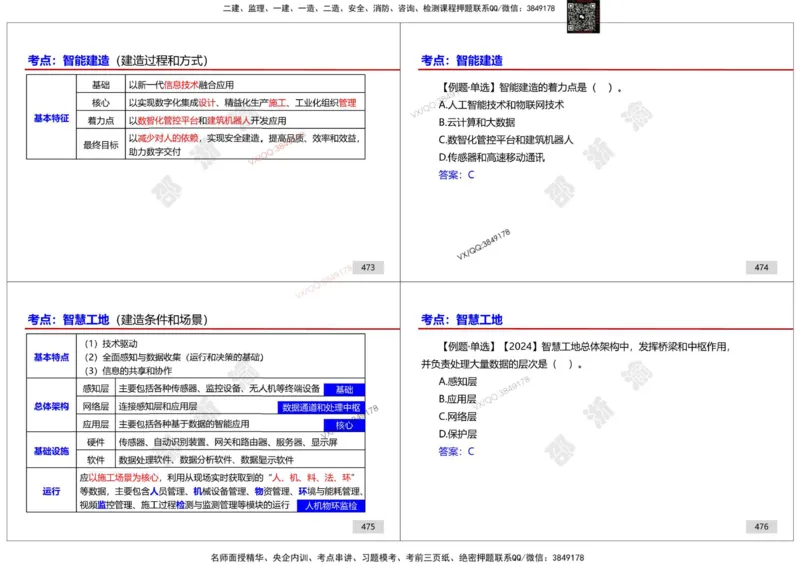Click cell 主要包括各种基于数据的智能应用

pos(184,424)
